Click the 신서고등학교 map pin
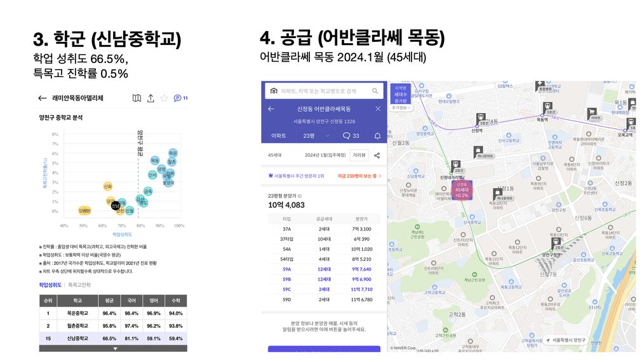 tap(509, 135)
